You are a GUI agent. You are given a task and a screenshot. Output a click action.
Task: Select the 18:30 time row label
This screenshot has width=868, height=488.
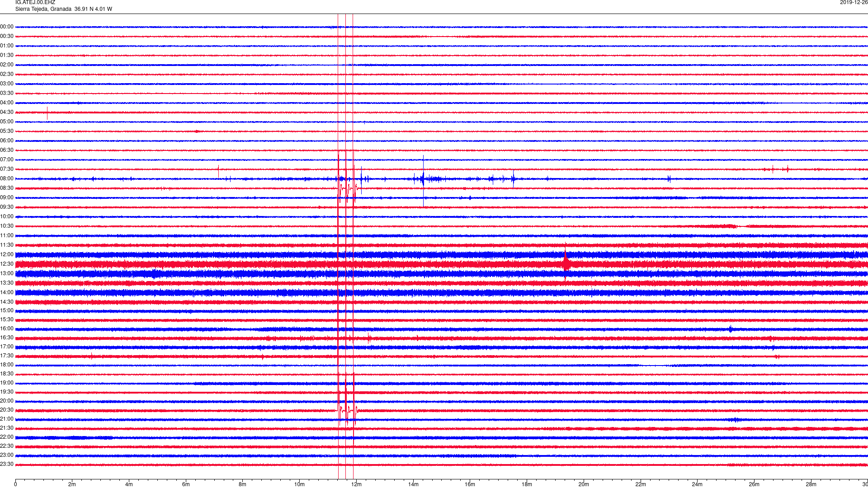7,374
